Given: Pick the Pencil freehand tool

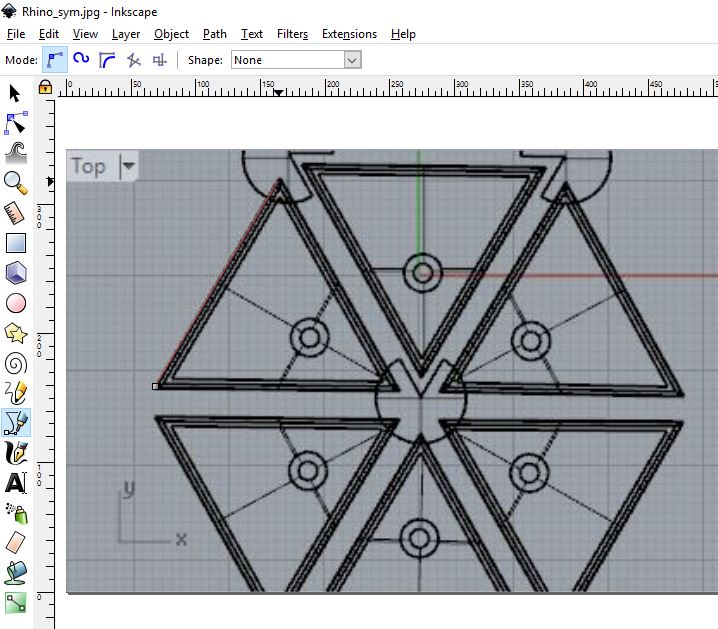Looking at the screenshot, I should coord(16,393).
